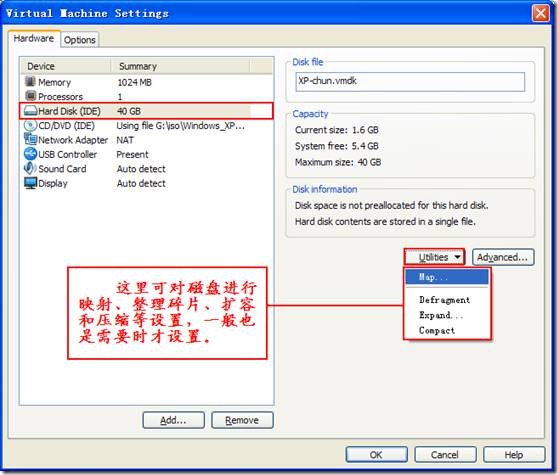
Task: Click the Add... hardware button
Action: [x=173, y=420]
